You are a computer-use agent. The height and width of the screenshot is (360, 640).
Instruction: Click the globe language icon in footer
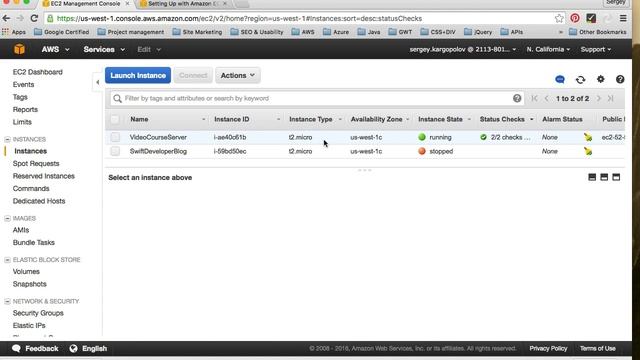pyautogui.click(x=73, y=349)
